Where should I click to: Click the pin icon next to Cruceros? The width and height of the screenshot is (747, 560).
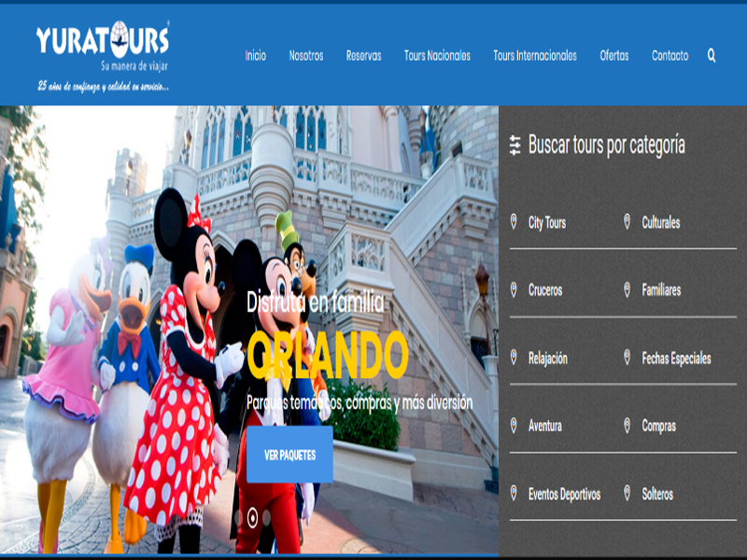514,289
